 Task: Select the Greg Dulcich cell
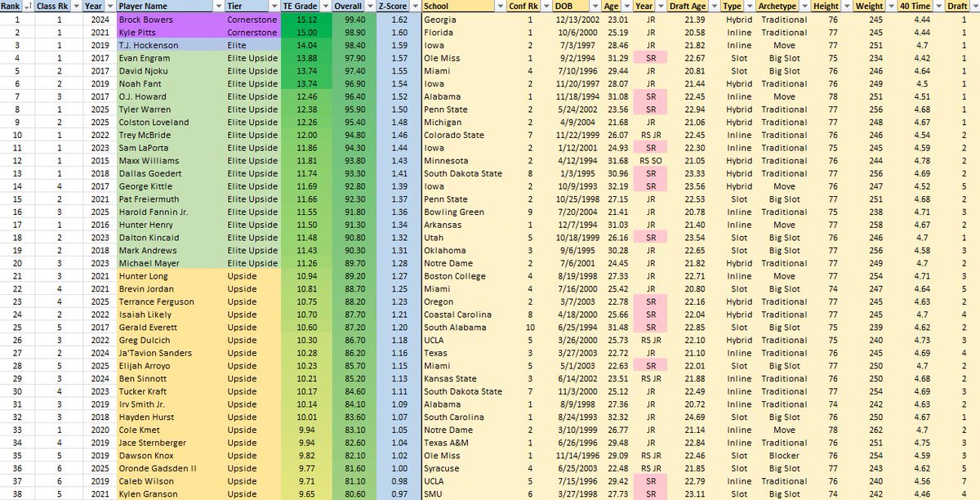[170, 342]
